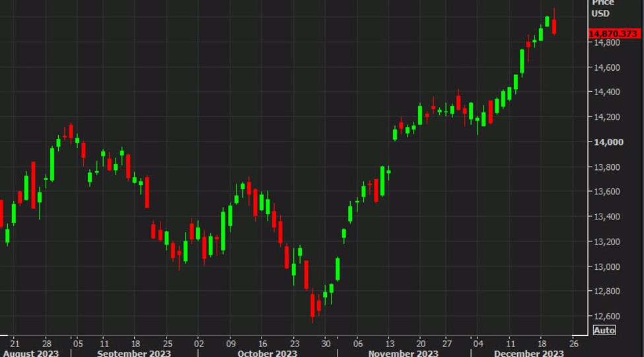Click the 14,800 price axis label
644x357 pixels.
click(608, 42)
